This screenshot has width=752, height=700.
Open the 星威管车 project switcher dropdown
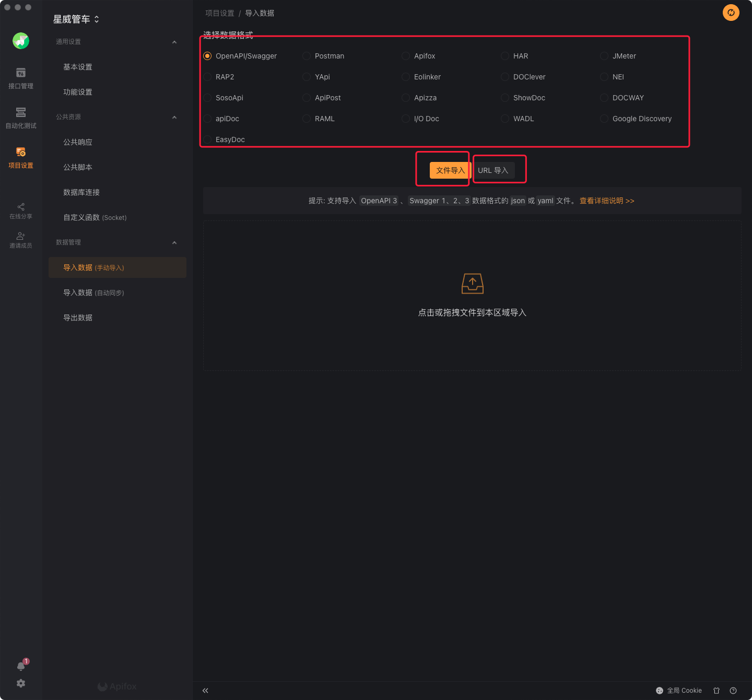click(x=76, y=19)
